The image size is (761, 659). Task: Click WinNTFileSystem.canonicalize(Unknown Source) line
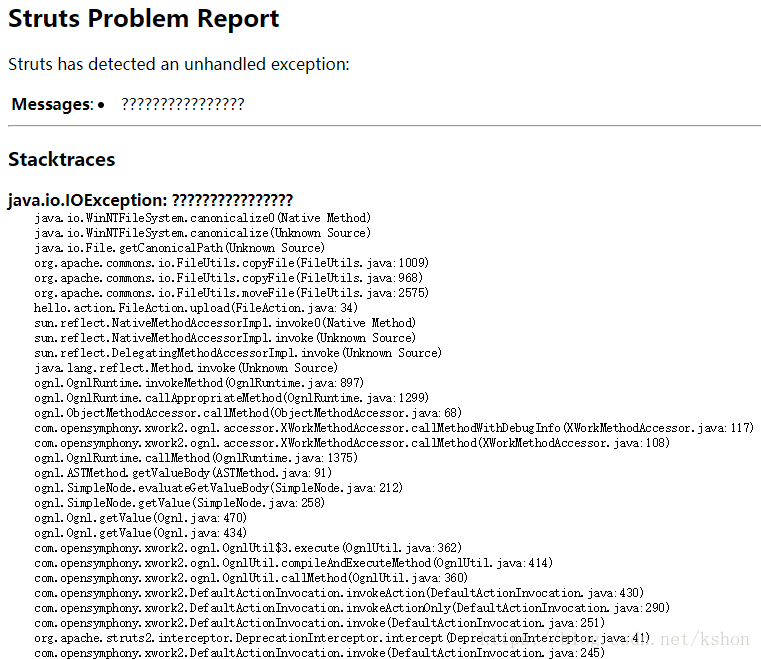(x=202, y=233)
